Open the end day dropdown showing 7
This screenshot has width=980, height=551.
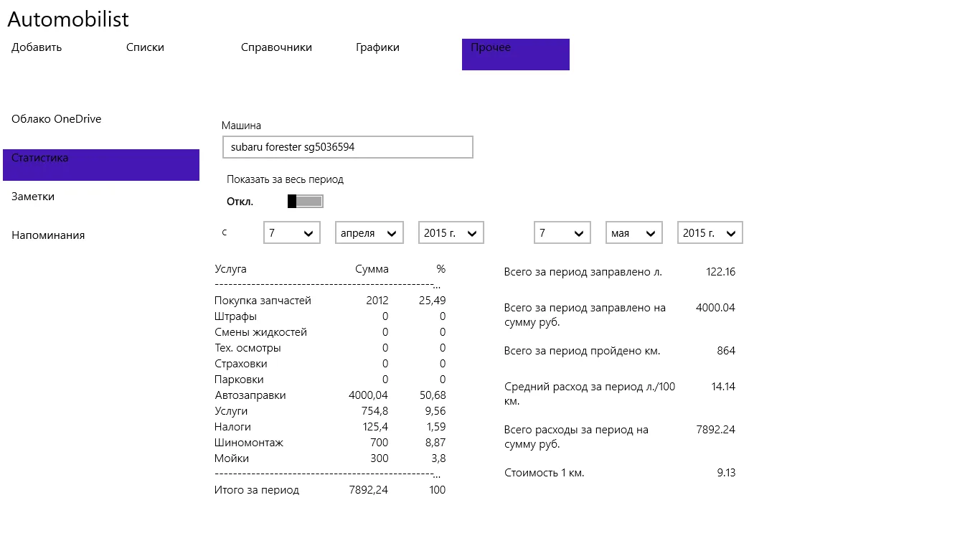point(562,233)
